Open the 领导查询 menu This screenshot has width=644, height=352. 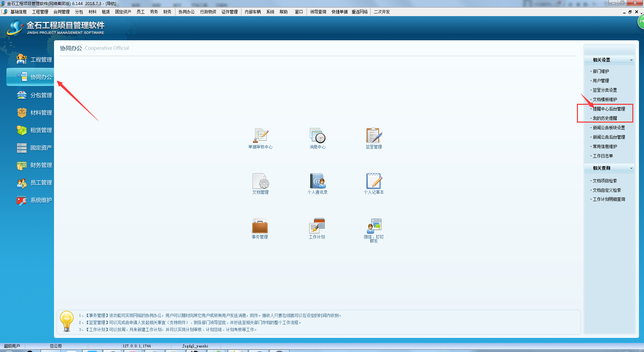(x=318, y=12)
